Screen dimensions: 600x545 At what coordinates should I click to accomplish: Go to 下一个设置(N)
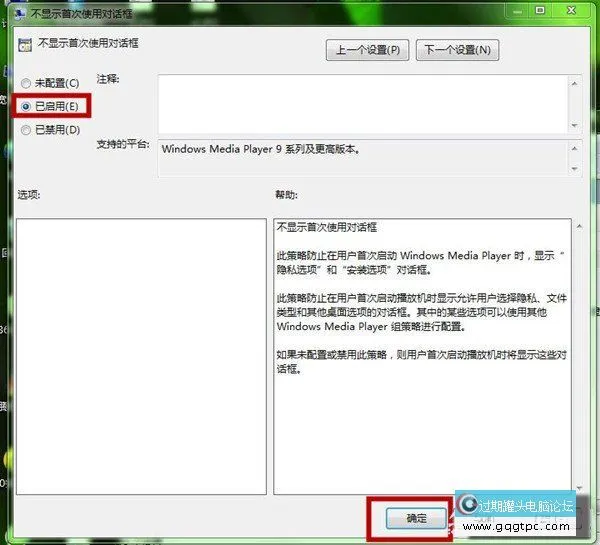pyautogui.click(x=457, y=49)
